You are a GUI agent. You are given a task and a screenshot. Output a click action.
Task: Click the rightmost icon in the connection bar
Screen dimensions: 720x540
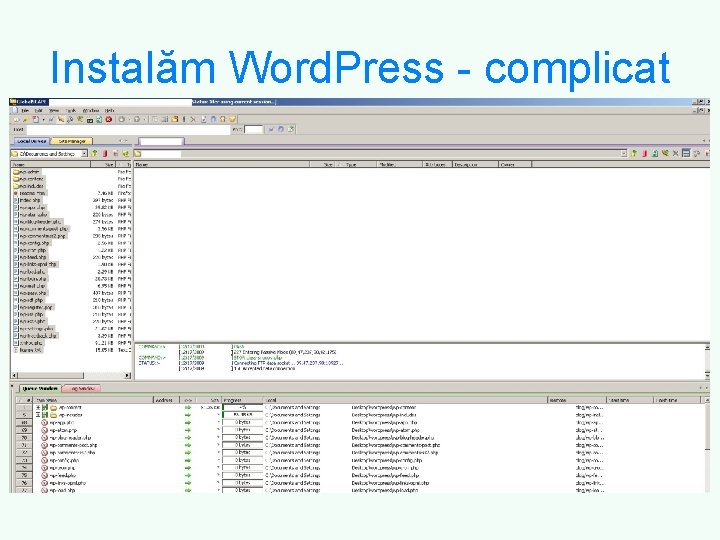pos(291,129)
